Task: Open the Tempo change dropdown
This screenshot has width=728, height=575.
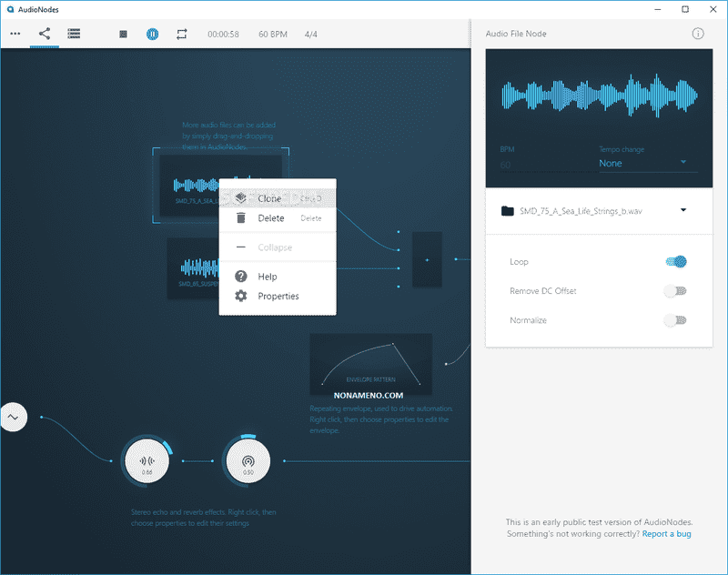Action: 642,163
